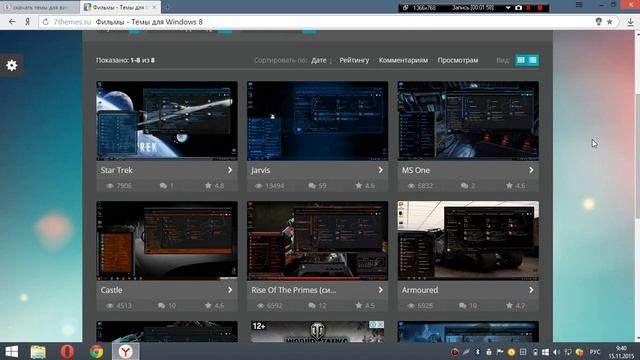The image size is (640, 360).
Task: Sort themes by Рейтингу
Action: (354, 60)
